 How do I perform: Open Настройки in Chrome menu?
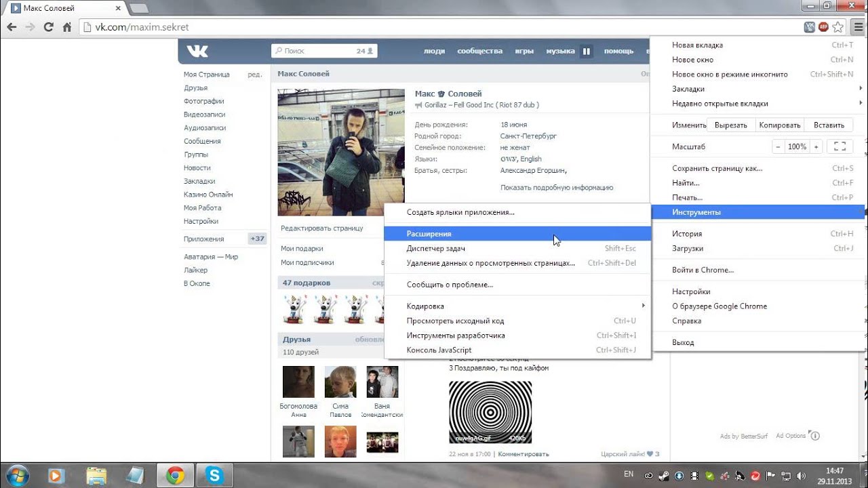(758, 291)
